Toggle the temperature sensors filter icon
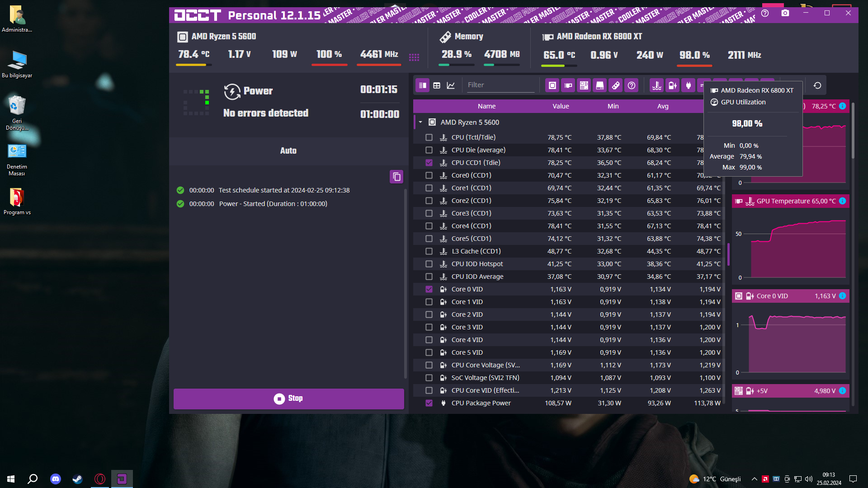The height and width of the screenshot is (488, 868). pos(657,85)
